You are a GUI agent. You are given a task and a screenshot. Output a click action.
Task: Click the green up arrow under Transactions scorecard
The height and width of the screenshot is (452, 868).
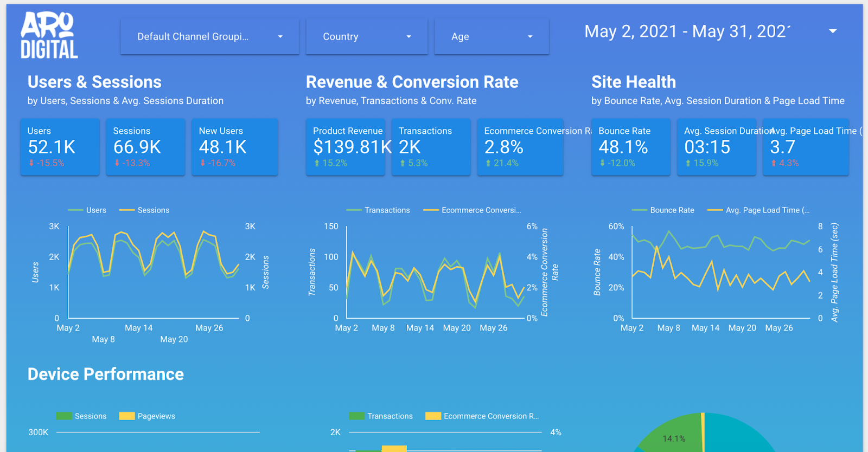(x=403, y=163)
